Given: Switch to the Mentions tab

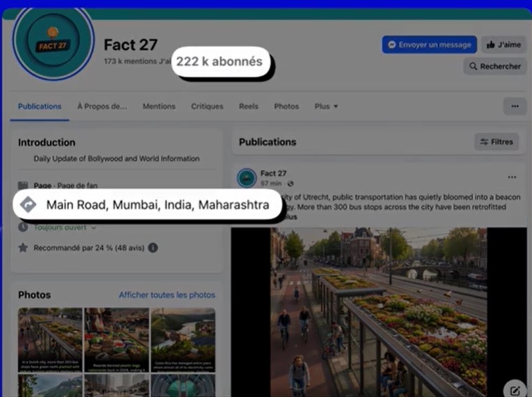Looking at the screenshot, I should pos(159,106).
